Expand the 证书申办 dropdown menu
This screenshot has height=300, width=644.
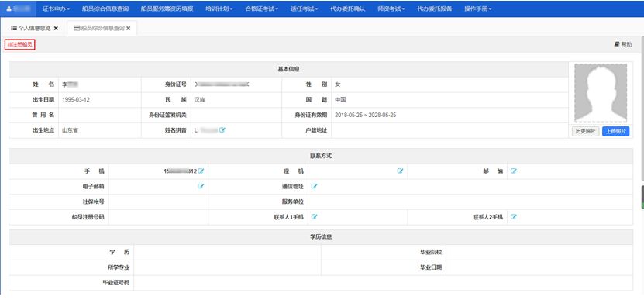(x=57, y=9)
